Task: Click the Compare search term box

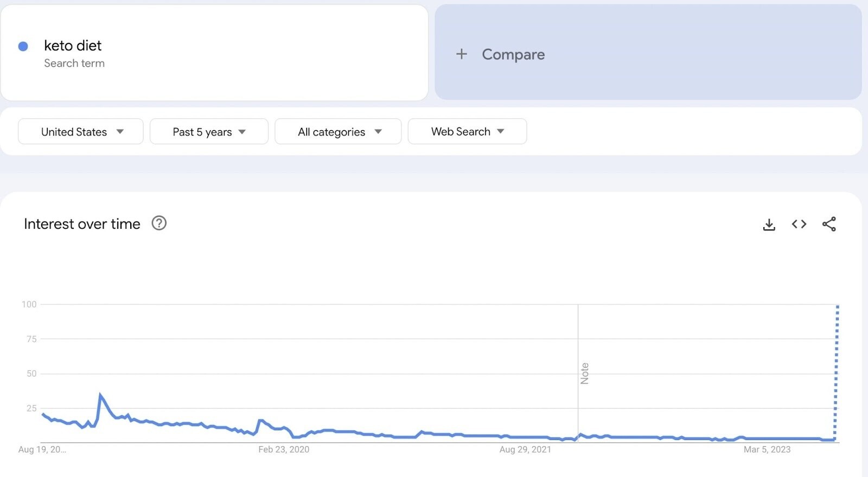Action: click(x=648, y=53)
